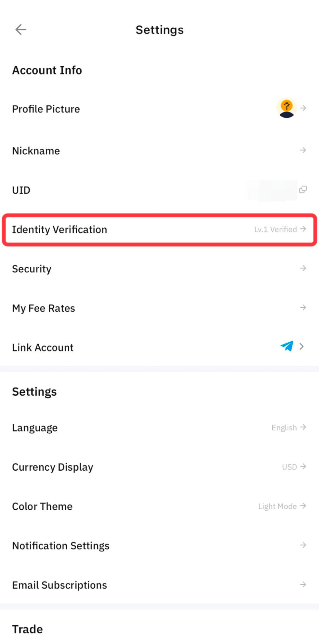The height and width of the screenshot is (644, 319).
Task: Go back using the top-left arrow
Action: click(21, 30)
